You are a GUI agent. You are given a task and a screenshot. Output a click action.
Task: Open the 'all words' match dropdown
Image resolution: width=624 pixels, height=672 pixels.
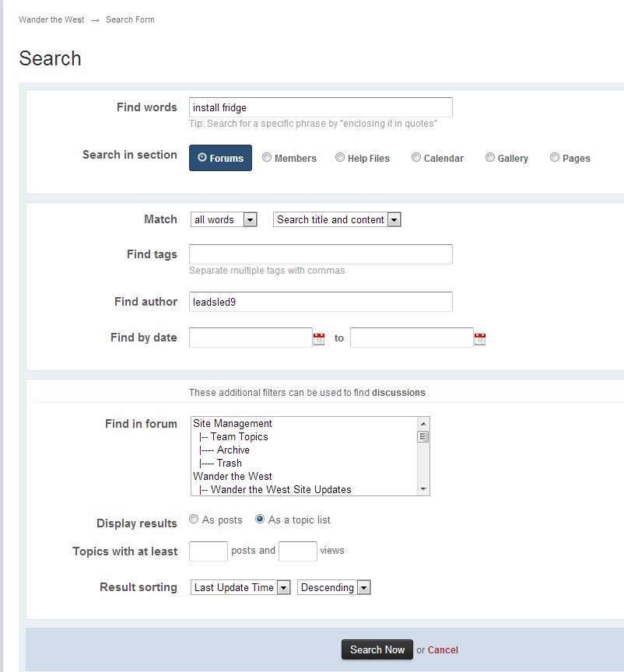pos(223,220)
